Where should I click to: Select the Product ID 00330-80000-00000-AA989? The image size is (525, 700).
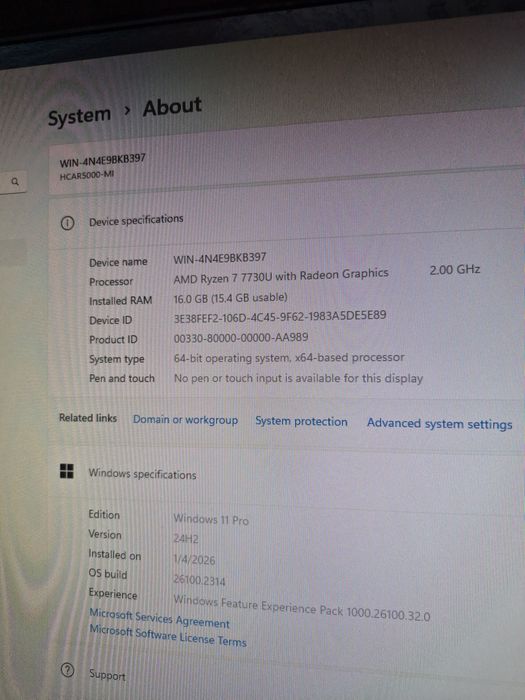(241, 337)
